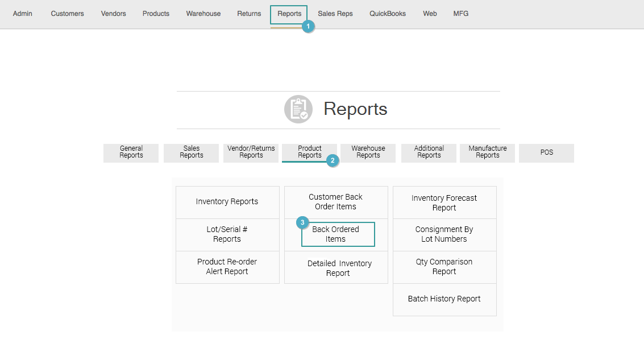
Task: Switch to Sales Reports tab
Action: (x=191, y=152)
